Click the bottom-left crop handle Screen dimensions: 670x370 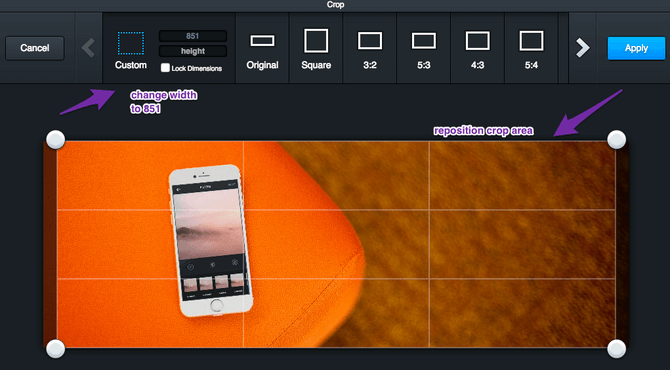point(56,348)
